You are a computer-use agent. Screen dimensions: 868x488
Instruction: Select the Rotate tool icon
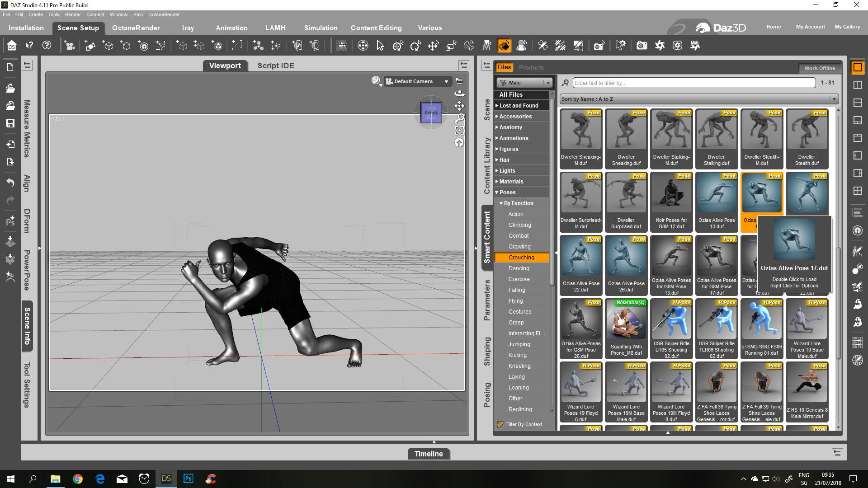(415, 46)
